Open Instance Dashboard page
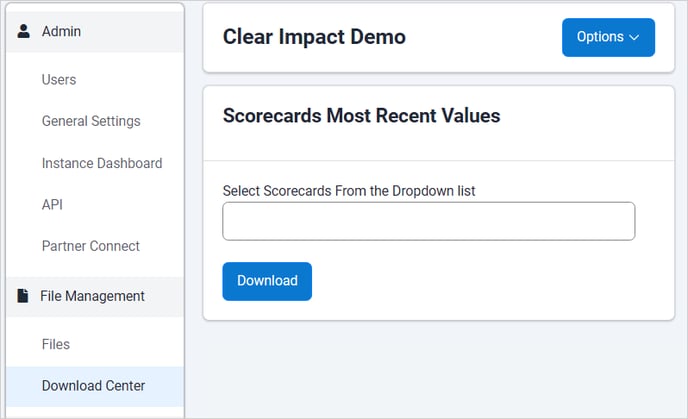The width and height of the screenshot is (688, 419). click(102, 163)
